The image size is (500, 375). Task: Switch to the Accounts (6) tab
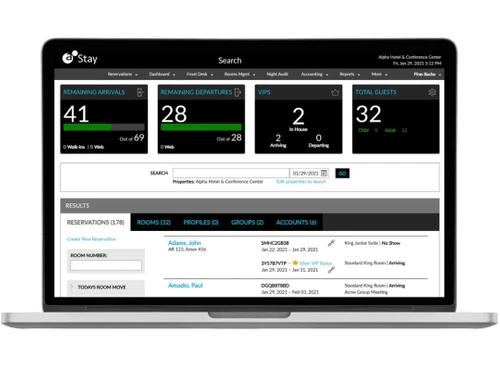[x=296, y=222]
